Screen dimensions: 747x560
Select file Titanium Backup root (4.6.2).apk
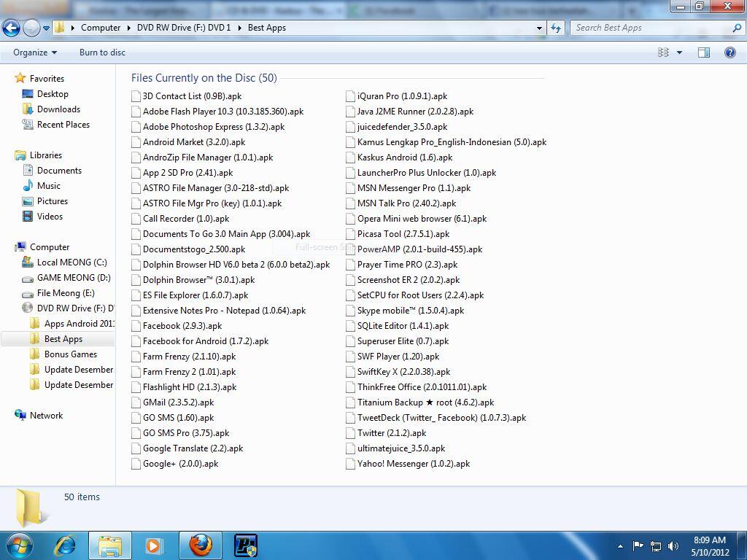coord(420,402)
